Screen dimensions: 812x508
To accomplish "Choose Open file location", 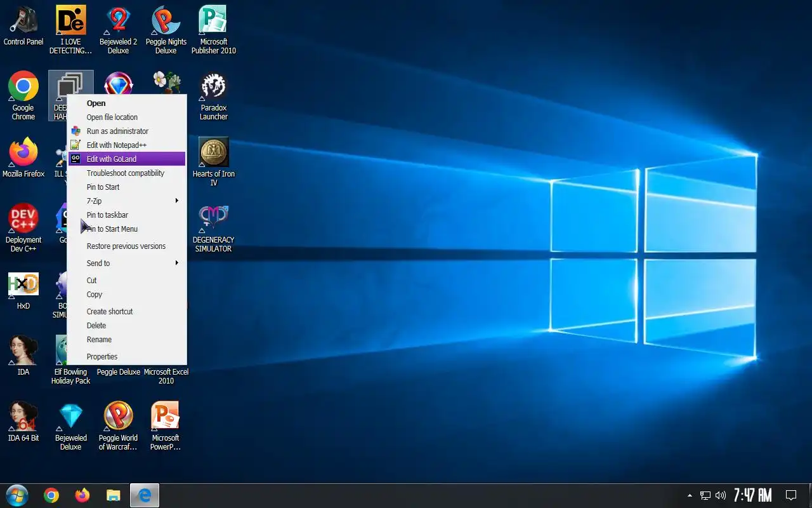I will [127, 117].
